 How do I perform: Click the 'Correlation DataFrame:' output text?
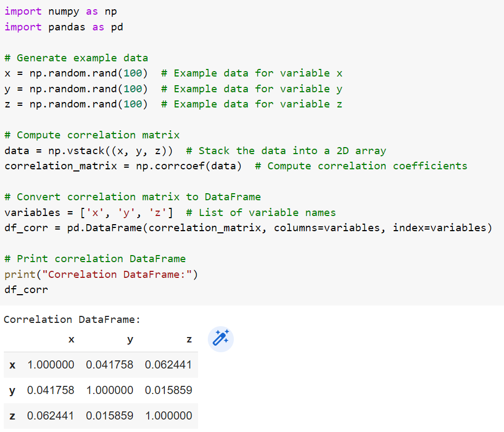(x=72, y=320)
